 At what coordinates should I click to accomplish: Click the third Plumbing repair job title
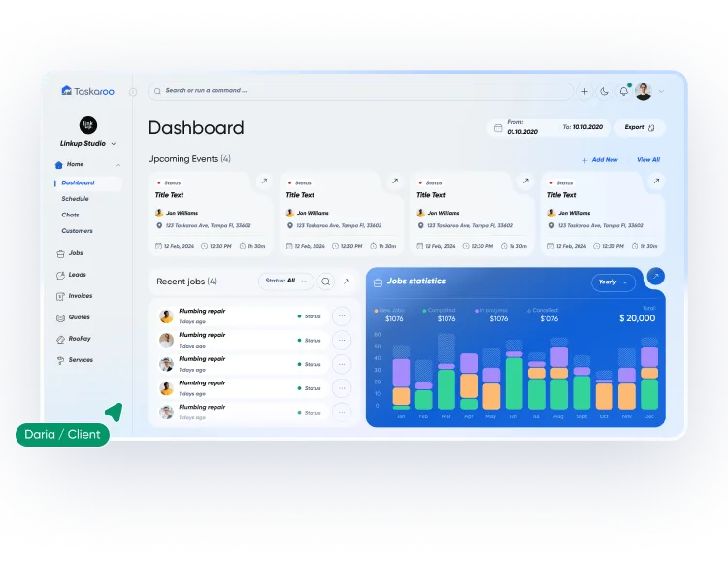[x=202, y=359]
